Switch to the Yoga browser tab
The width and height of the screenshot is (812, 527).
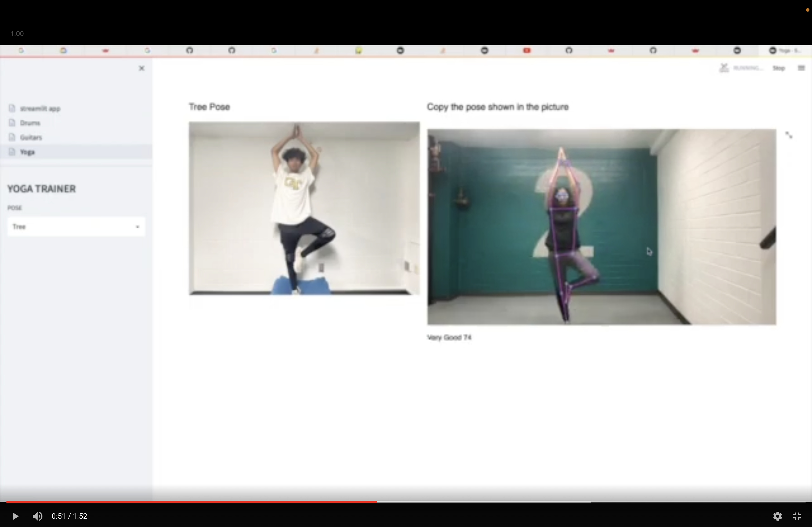click(x=785, y=50)
